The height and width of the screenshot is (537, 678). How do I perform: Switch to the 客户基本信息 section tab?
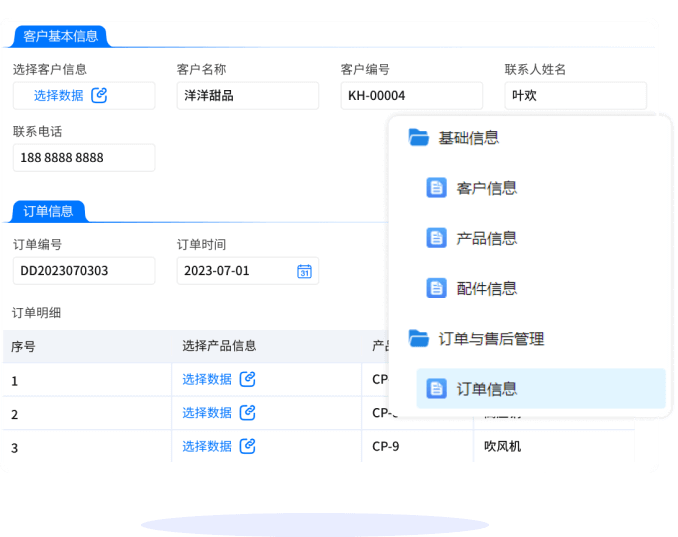60,37
